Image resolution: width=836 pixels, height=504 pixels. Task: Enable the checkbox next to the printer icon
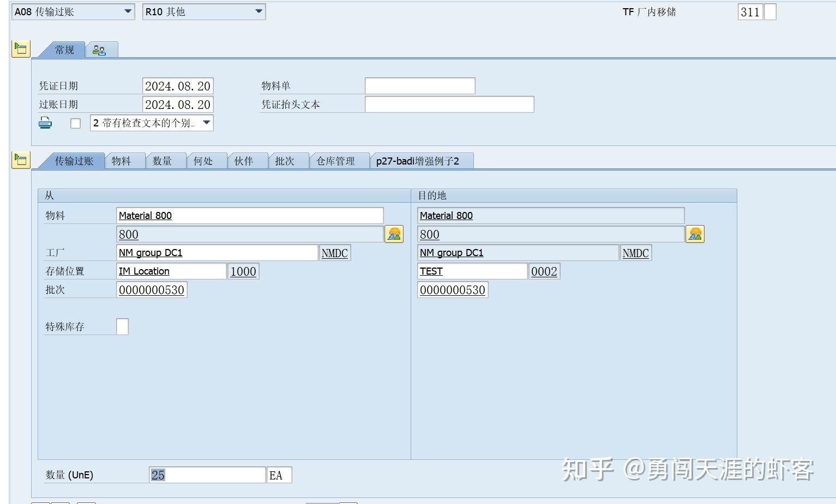point(75,123)
